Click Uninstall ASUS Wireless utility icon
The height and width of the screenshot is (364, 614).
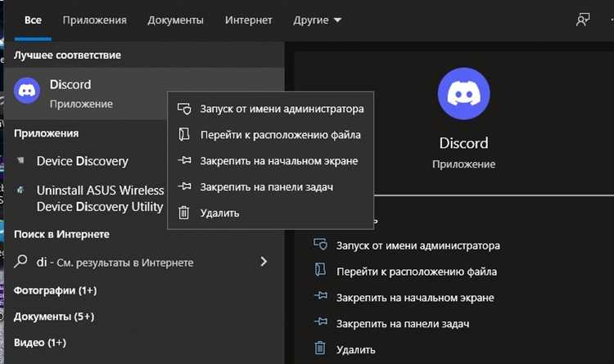tap(20, 191)
